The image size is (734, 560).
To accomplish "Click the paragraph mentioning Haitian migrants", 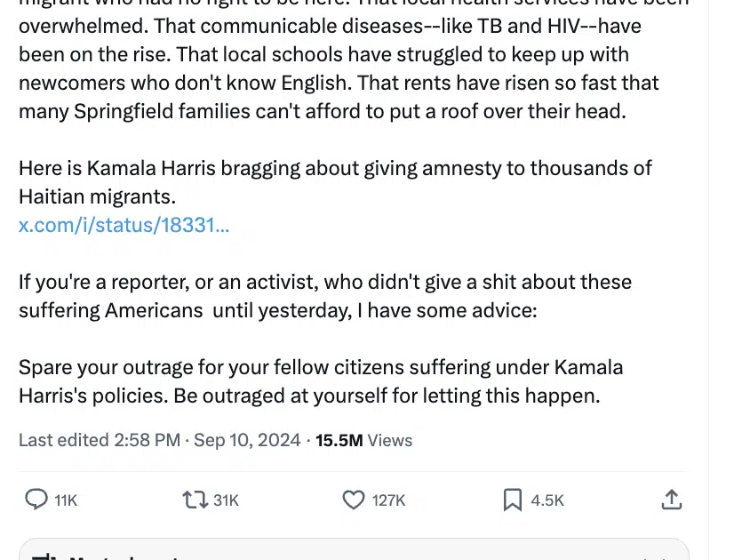I will pyautogui.click(x=335, y=182).
